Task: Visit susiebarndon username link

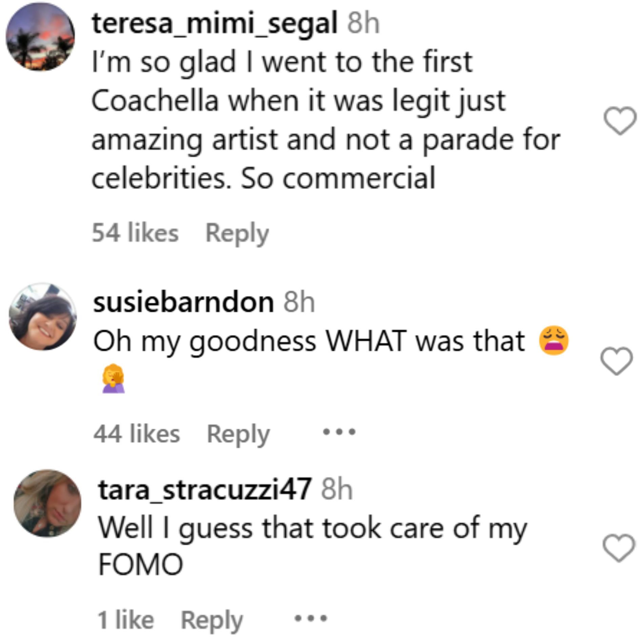Action: coord(183,302)
